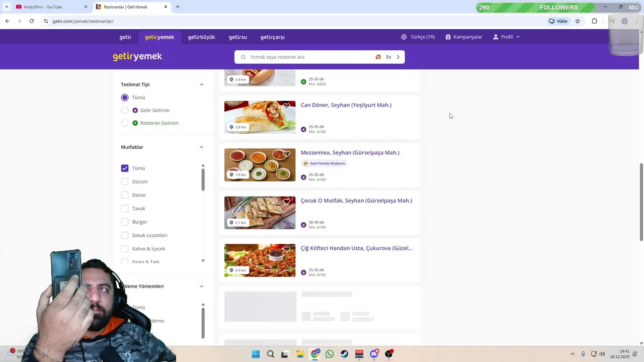Open browser tab search dropdown
644x362 pixels.
coord(7,7)
